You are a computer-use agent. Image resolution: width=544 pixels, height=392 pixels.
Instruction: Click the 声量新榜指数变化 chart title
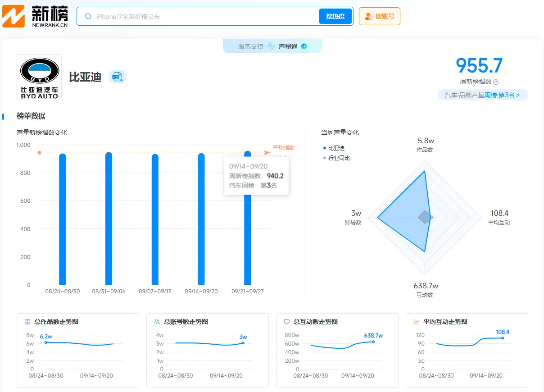(x=42, y=132)
